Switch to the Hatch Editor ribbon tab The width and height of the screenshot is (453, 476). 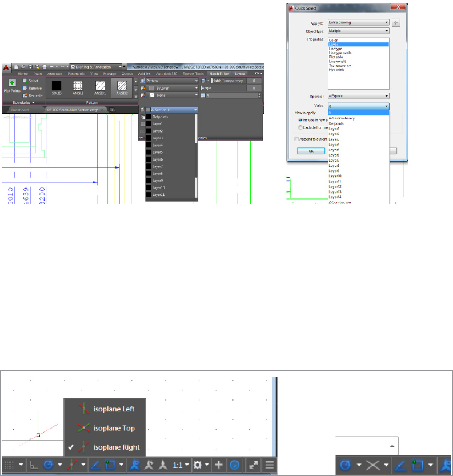219,74
